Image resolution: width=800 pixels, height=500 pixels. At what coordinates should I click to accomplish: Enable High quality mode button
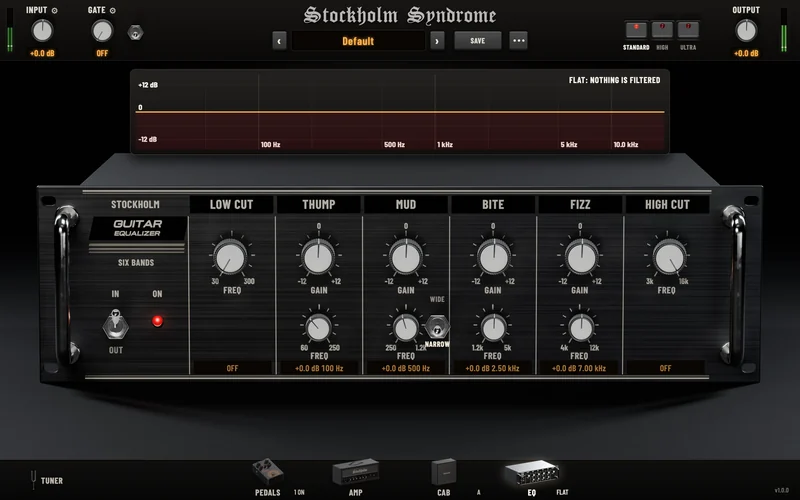coord(662,30)
